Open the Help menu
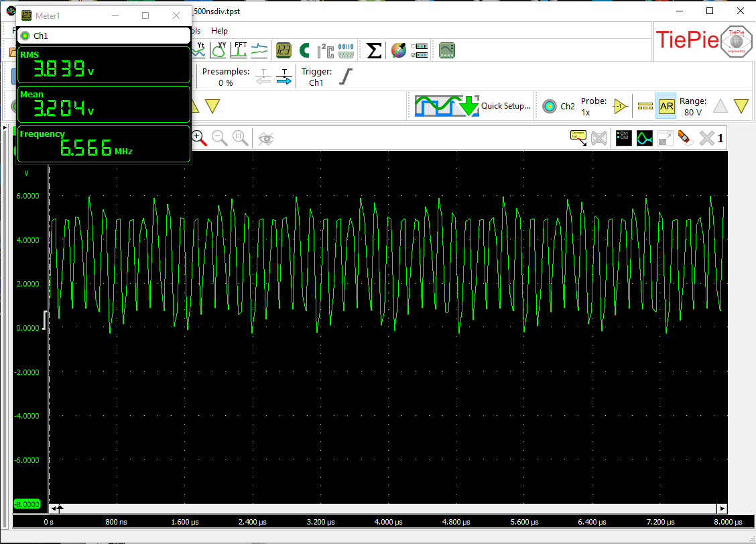Screen dimensions: 756x544 219,31
